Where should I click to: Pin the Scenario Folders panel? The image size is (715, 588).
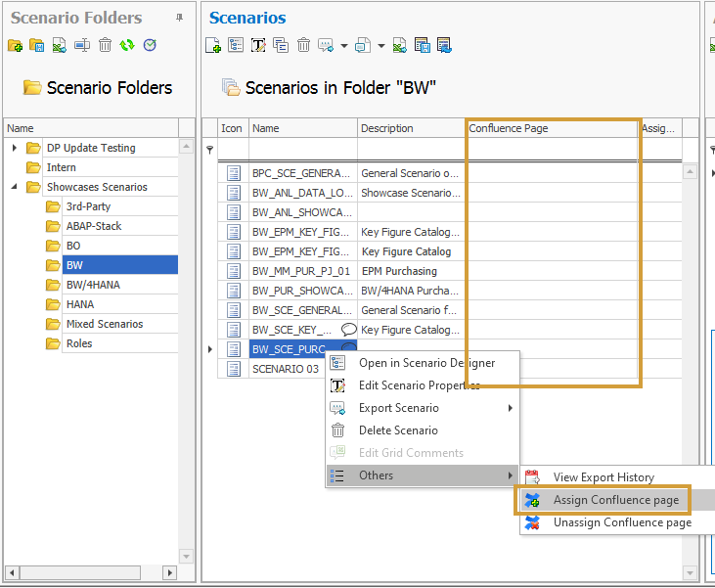tap(179, 18)
